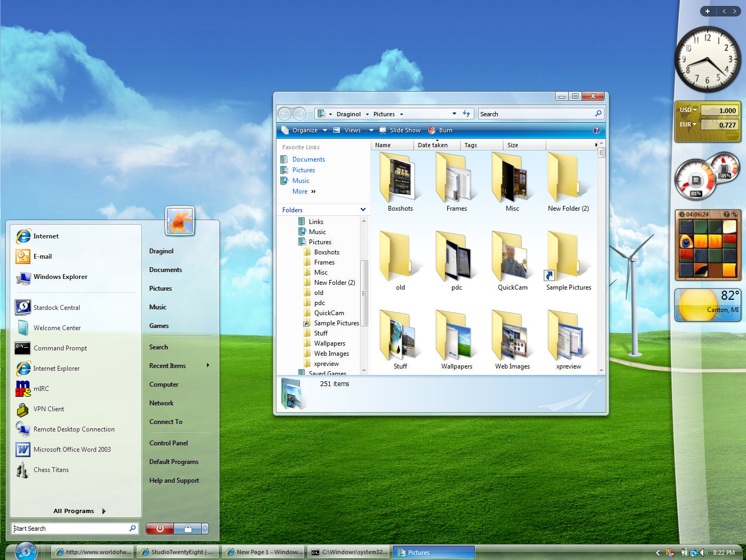Click the Explorer Search box
Image resolution: width=746 pixels, height=560 pixels.
pyautogui.click(x=541, y=114)
